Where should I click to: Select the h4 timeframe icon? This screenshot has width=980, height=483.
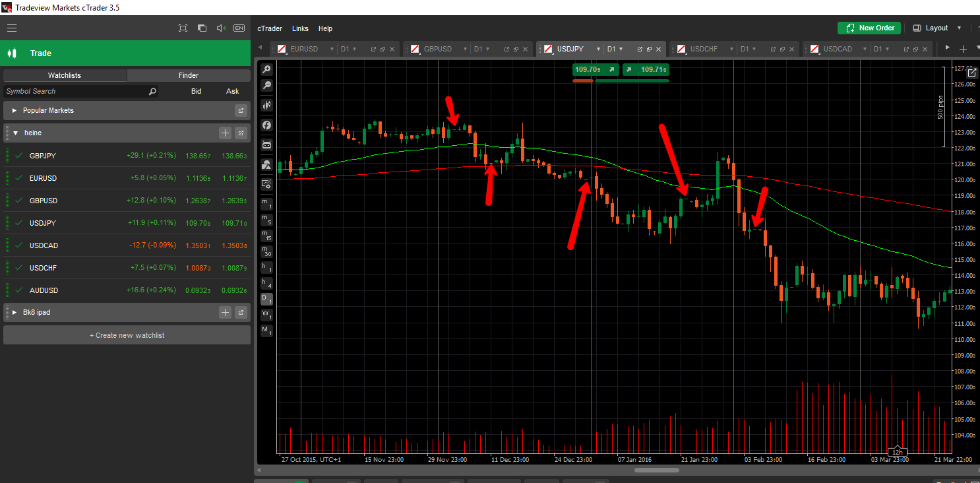[266, 283]
